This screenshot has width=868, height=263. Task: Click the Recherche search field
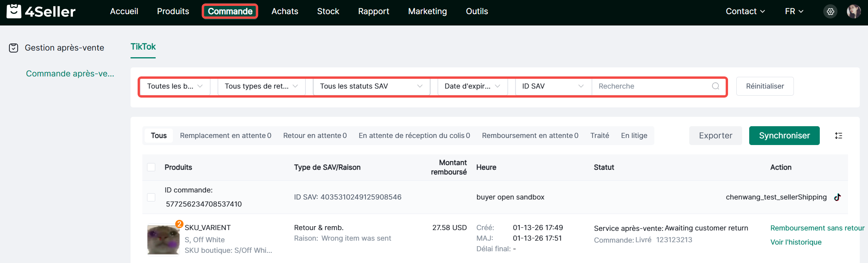pyautogui.click(x=652, y=86)
